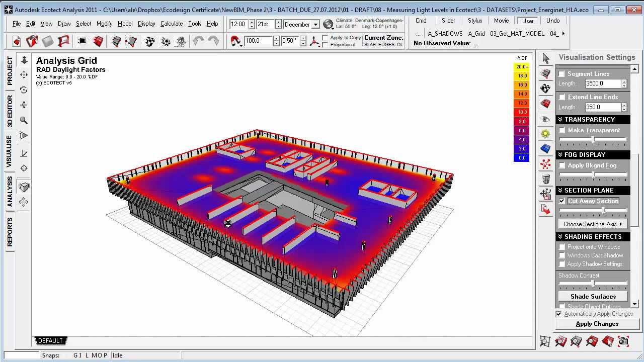Viewport: 644px width, 362px height.
Task: Click the Segment Lines length 3500.0 spinner
Action: [624, 84]
